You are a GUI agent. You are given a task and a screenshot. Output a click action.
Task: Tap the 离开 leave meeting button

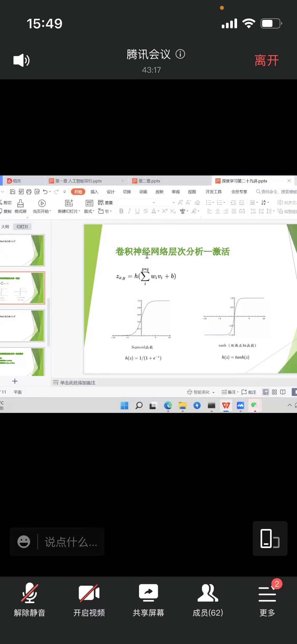click(x=266, y=61)
